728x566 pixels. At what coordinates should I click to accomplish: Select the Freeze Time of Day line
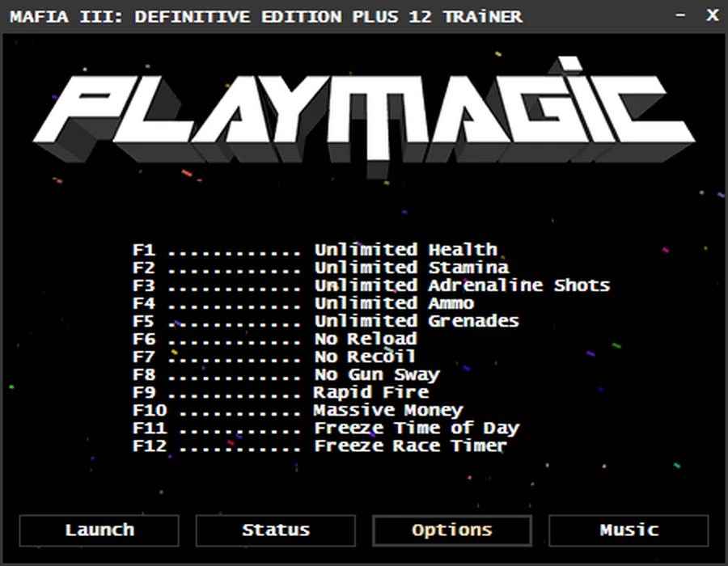tap(326, 429)
